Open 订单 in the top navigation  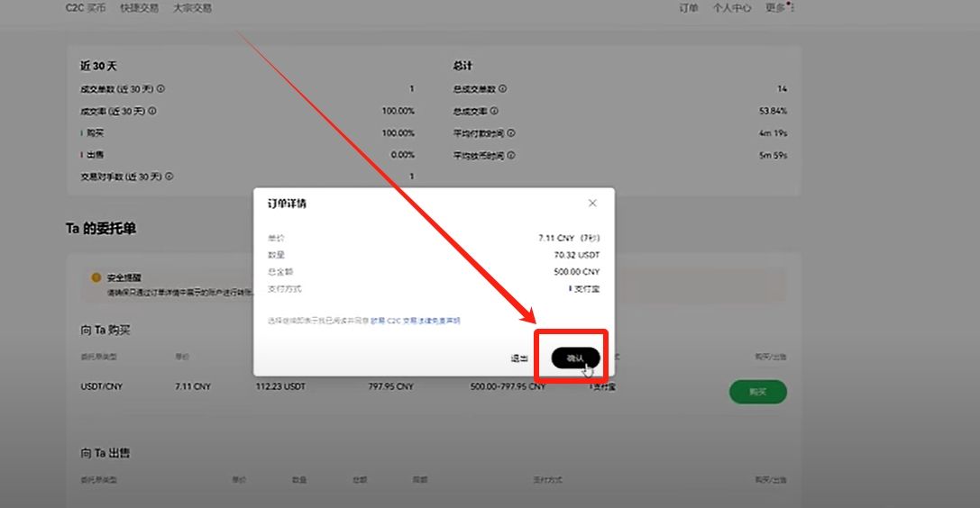click(688, 8)
